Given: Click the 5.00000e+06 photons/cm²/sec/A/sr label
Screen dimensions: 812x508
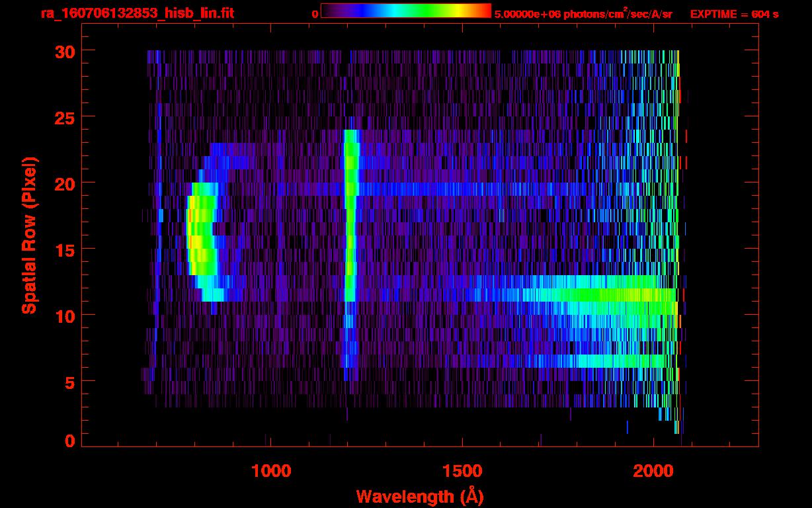Looking at the screenshot, I should coord(583,14).
